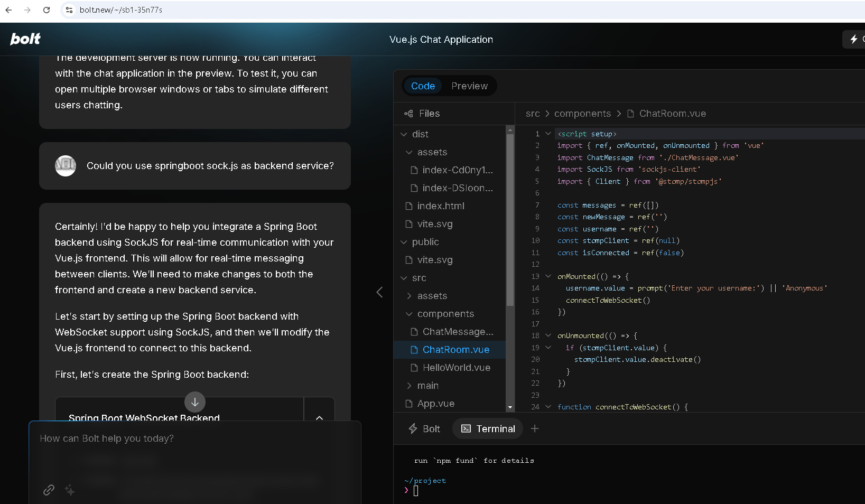Viewport: 865px width, 504px height.
Task: Click the file icon beside HelloWorld.vue
Action: (x=414, y=368)
